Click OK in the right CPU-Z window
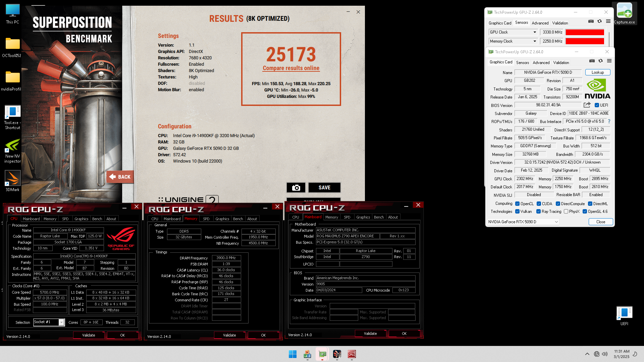644x362 pixels. pyautogui.click(x=404, y=334)
